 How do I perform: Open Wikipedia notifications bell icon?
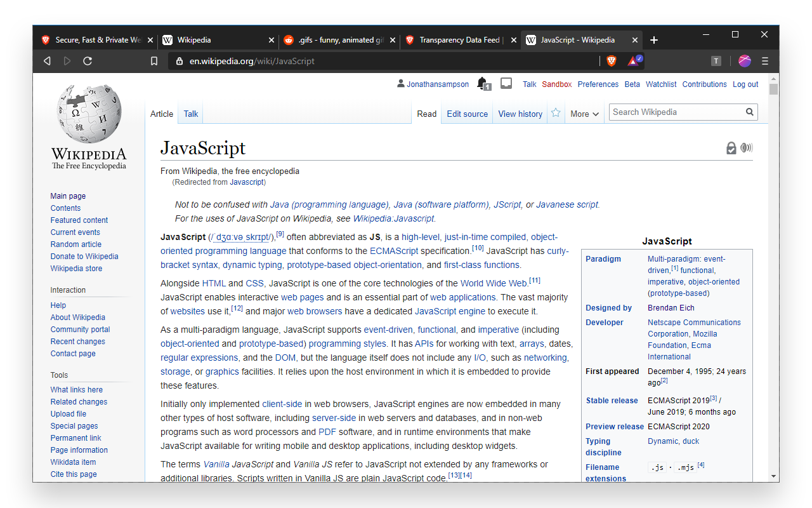pos(483,83)
